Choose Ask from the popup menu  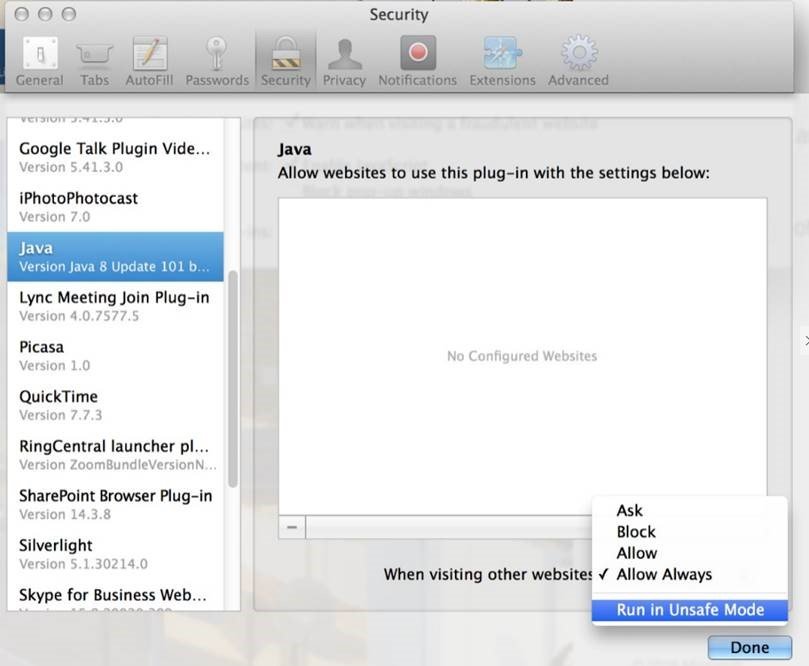click(x=689, y=510)
